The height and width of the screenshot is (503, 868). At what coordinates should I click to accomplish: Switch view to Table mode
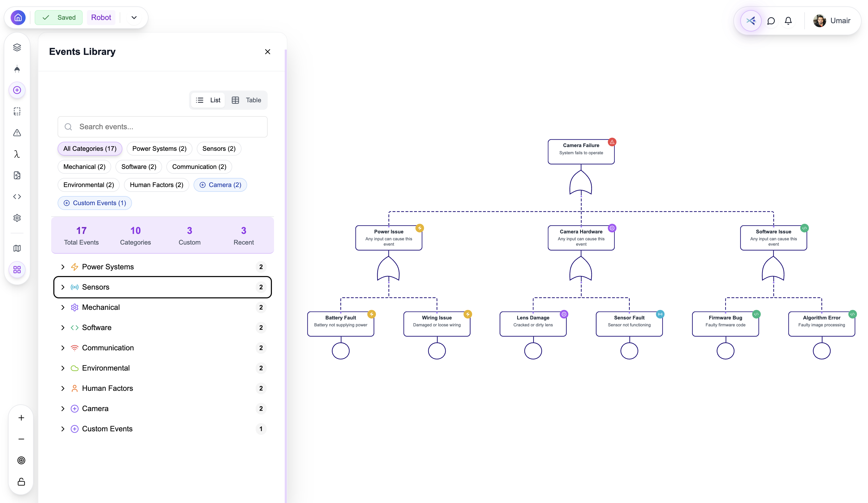tap(247, 100)
